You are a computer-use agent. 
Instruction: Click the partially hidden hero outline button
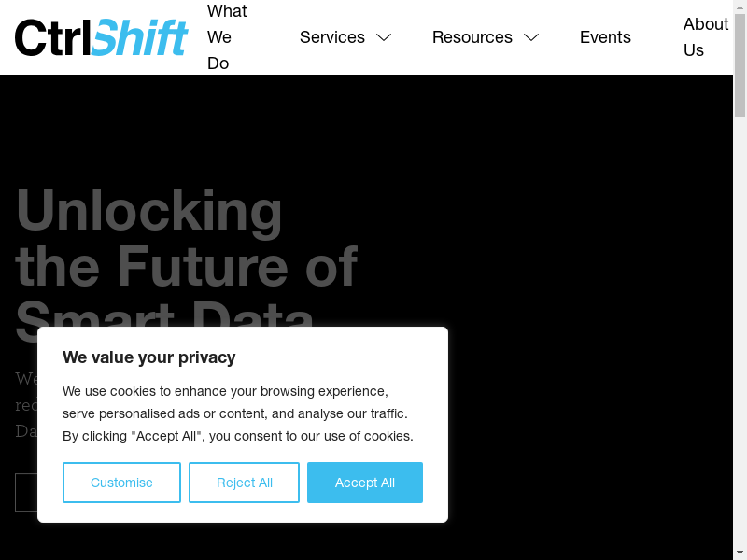[26, 493]
